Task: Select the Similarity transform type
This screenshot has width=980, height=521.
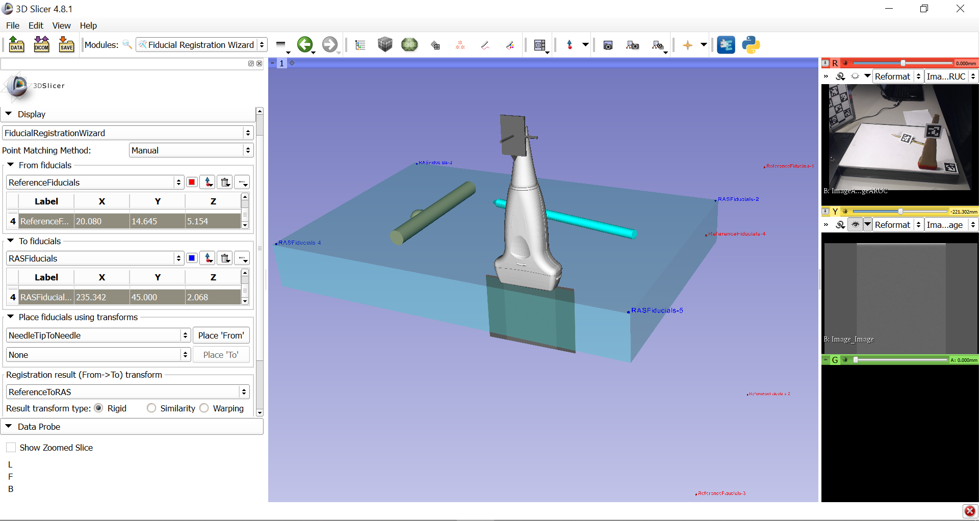Action: coord(151,408)
